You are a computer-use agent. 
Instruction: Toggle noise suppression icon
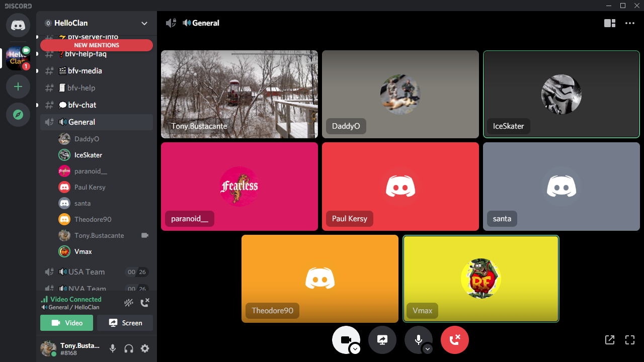click(129, 303)
